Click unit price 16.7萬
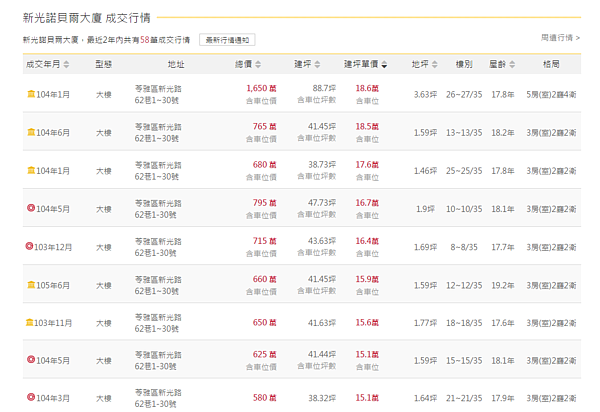This screenshot has width=600, height=412. click(x=367, y=203)
